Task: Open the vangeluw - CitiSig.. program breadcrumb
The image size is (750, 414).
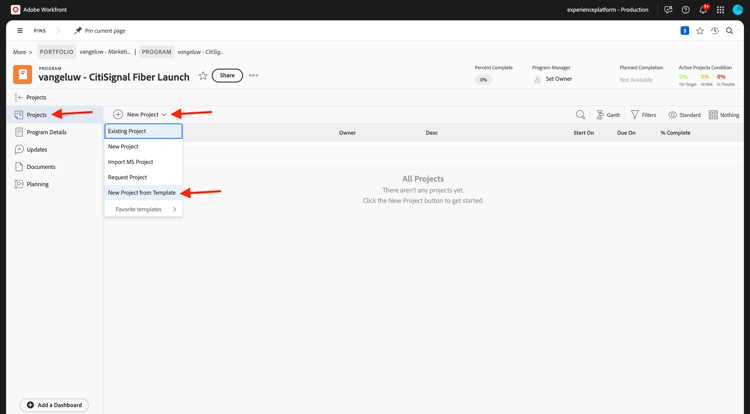Action: 200,52
